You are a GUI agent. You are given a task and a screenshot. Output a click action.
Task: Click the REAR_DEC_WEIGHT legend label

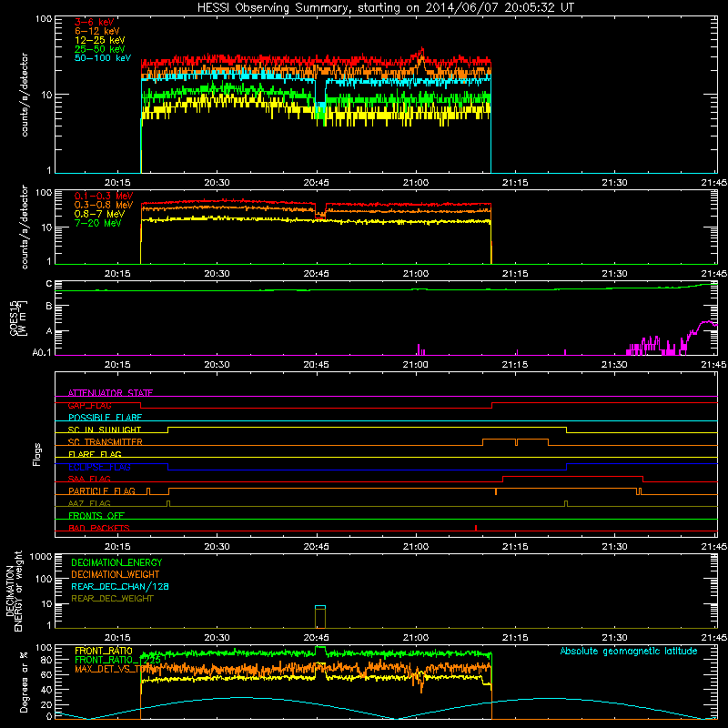112,599
